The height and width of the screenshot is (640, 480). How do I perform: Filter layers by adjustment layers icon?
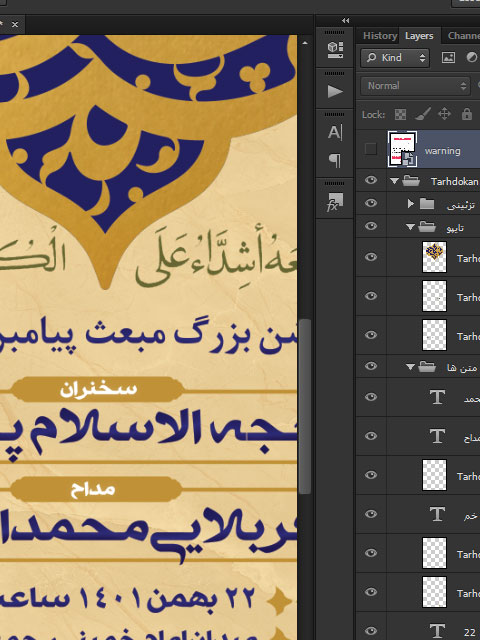click(x=472, y=58)
